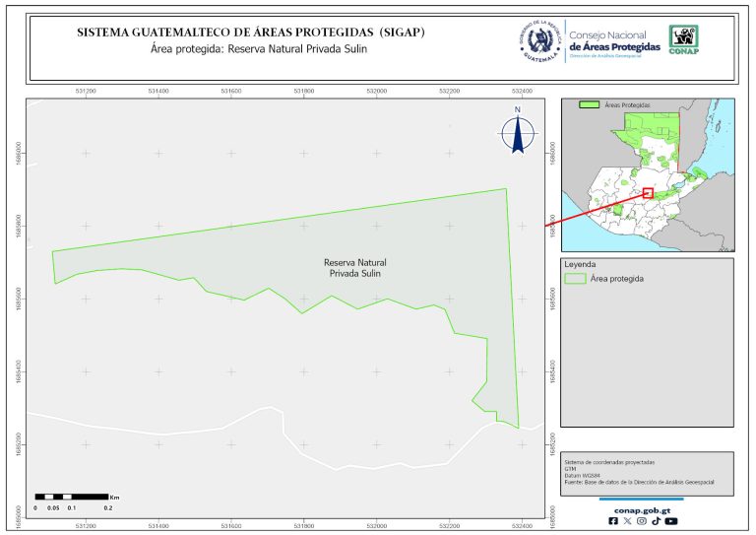Click the Instagram icon in footer
This screenshot has height=535, width=756.
click(642, 521)
